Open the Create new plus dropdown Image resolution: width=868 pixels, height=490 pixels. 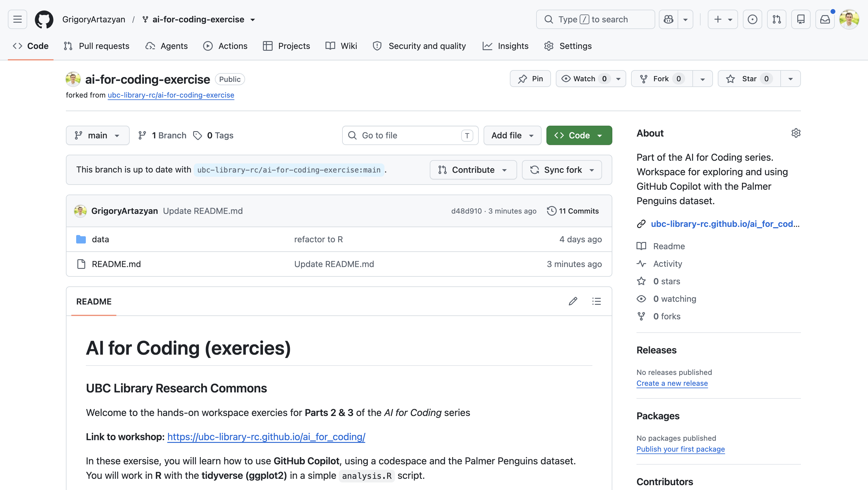click(x=723, y=19)
